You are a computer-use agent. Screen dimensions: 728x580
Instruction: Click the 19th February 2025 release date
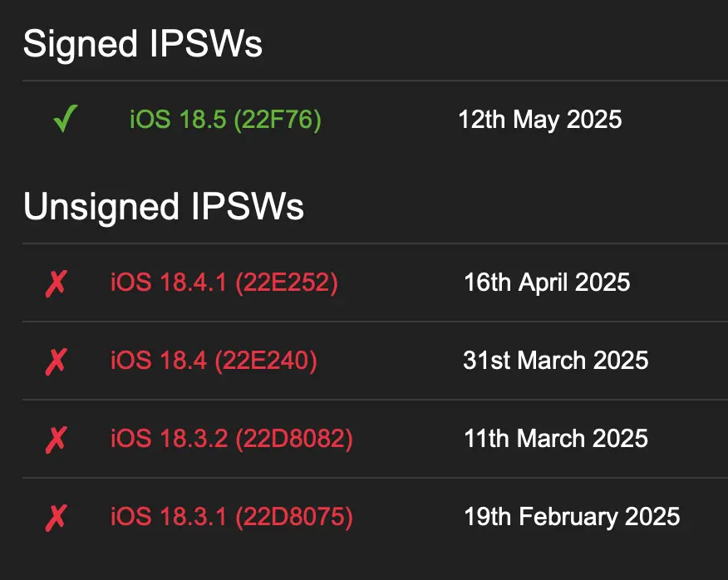[x=572, y=517]
